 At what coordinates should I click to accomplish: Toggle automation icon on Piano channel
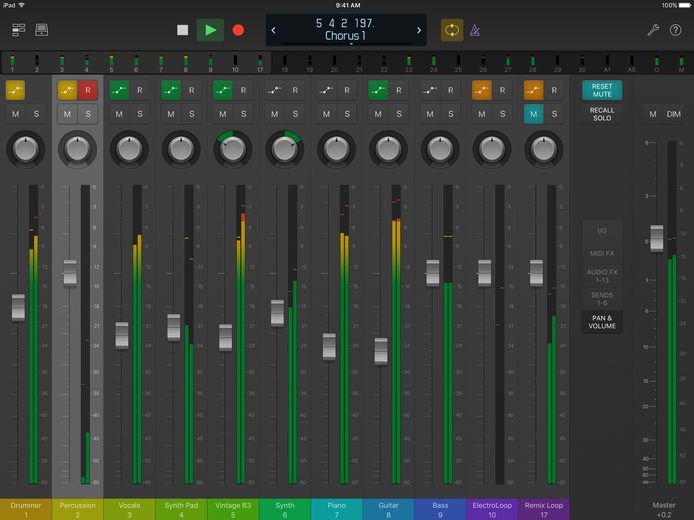coord(326,90)
